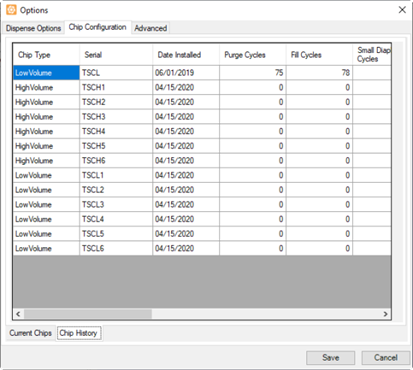The height and width of the screenshot is (370, 413).
Task: Click the HighVolume cell in TSCH3 row
Action: 46,117
